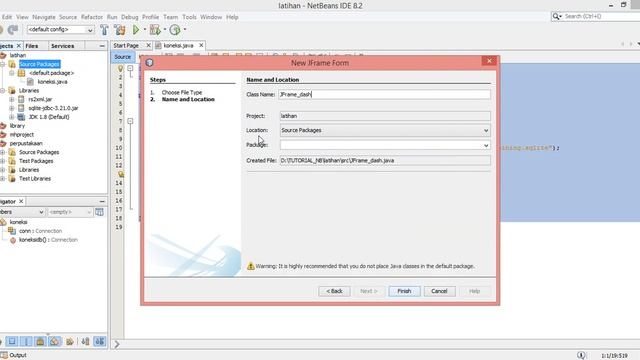Image resolution: width=640 pixels, height=360 pixels.
Task: Click the Navigator Javadoc window icon
Action: tap(99, 212)
